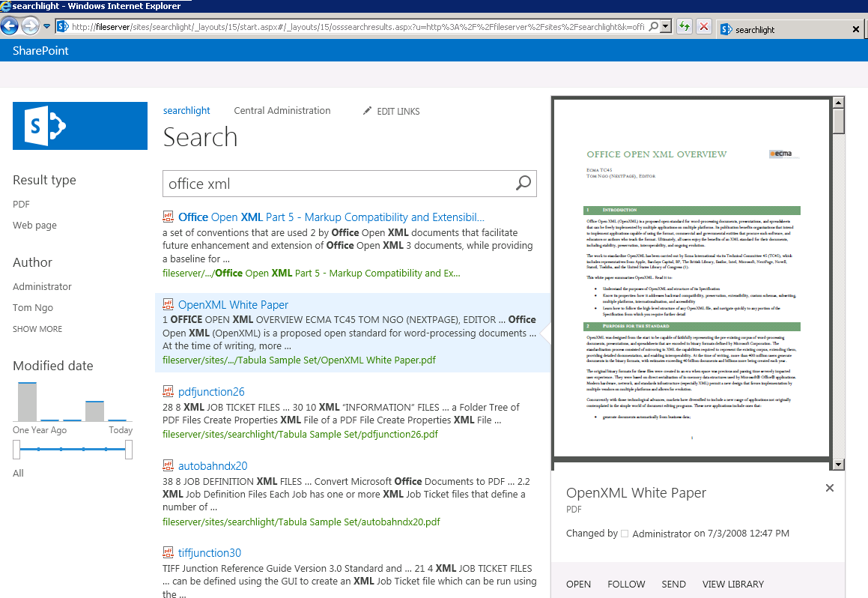Click the office xml search box
Image resolution: width=868 pixels, height=598 pixels.
click(337, 184)
